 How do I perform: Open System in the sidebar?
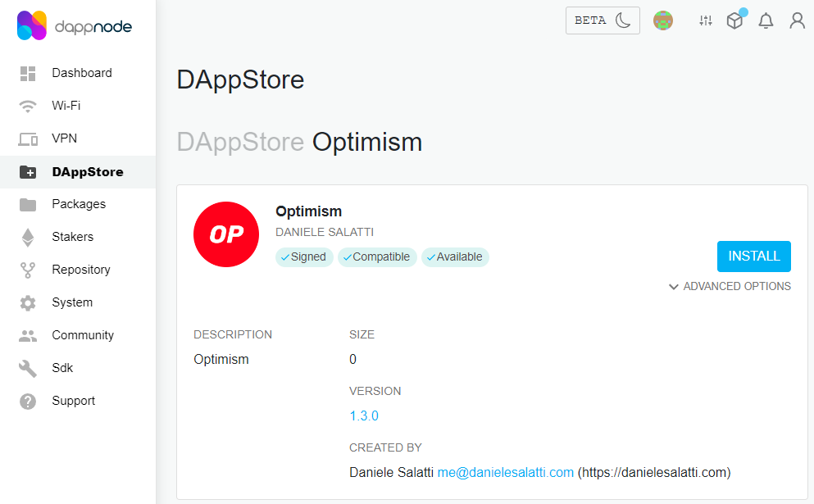pos(78,302)
